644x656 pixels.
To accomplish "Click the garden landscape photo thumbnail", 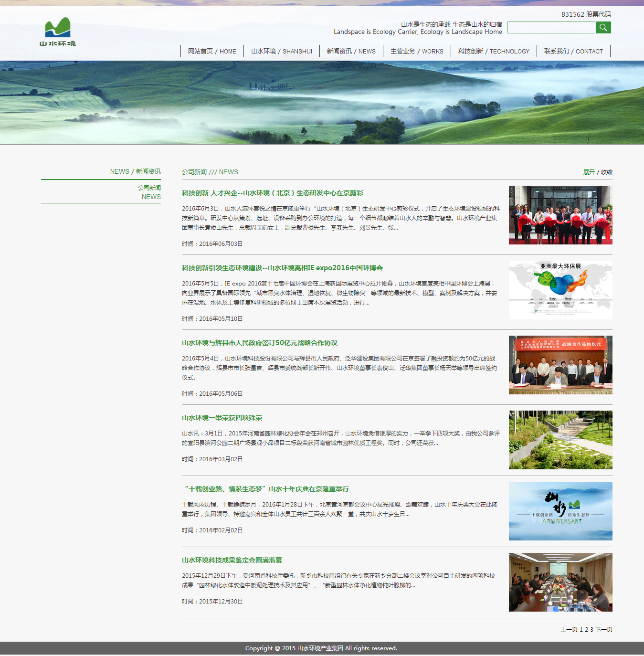I will [560, 440].
